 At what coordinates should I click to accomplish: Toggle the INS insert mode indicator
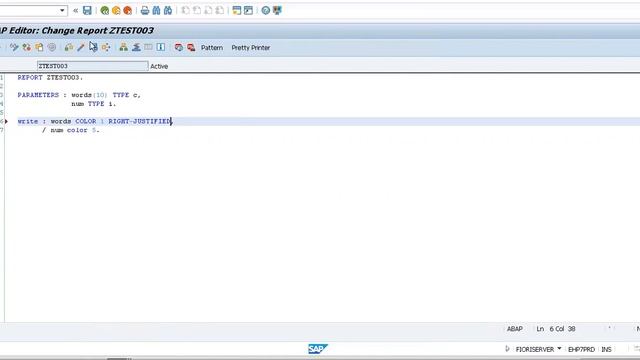point(606,349)
